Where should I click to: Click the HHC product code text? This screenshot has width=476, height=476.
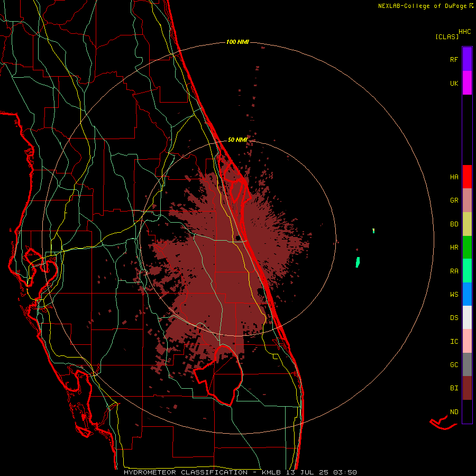465,32
